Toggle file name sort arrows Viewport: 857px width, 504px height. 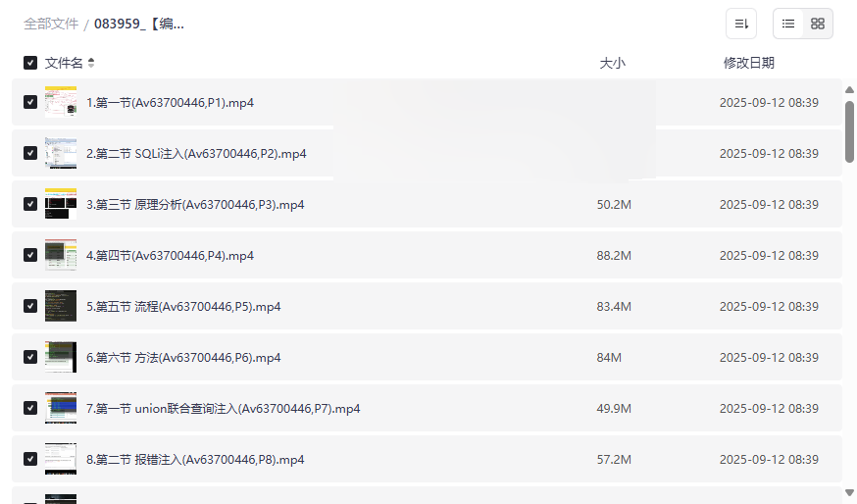click(91, 63)
